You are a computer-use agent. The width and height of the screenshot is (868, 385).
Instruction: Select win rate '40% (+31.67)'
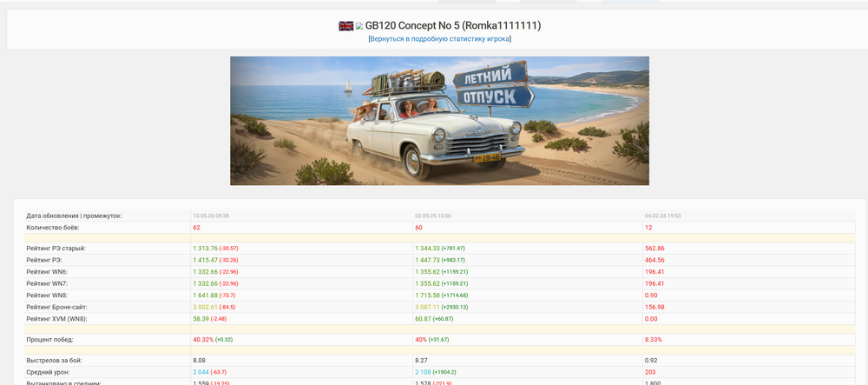point(433,340)
